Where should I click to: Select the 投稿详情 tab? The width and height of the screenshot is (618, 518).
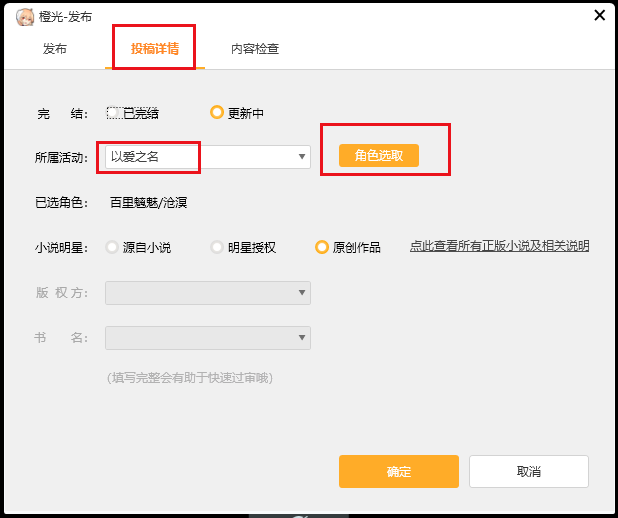coord(154,49)
